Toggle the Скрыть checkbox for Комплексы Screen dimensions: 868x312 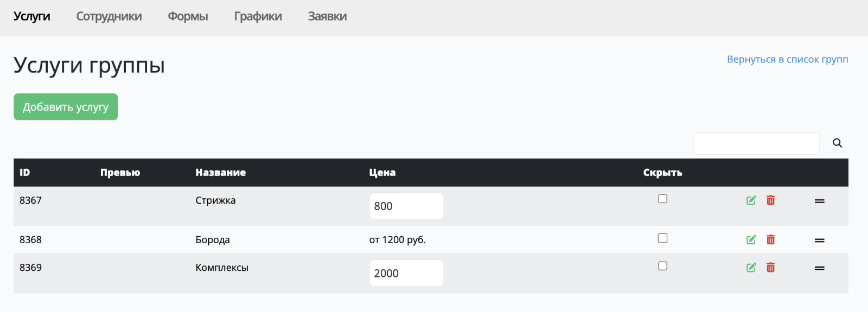point(662,266)
